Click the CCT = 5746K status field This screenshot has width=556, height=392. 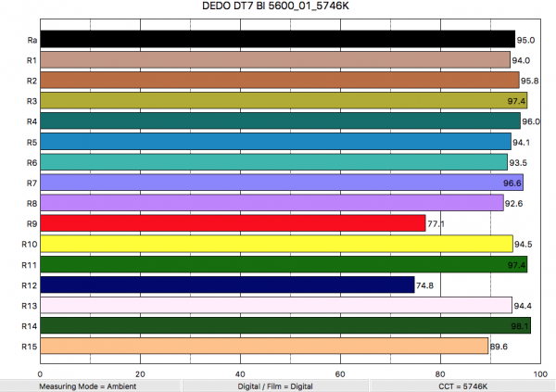tap(461, 385)
